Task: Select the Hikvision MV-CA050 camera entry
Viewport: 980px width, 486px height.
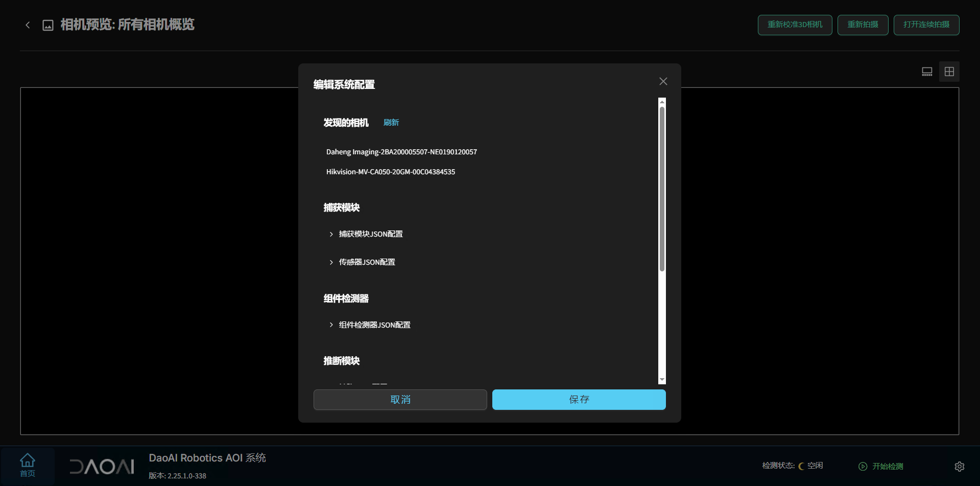Action: tap(390, 172)
